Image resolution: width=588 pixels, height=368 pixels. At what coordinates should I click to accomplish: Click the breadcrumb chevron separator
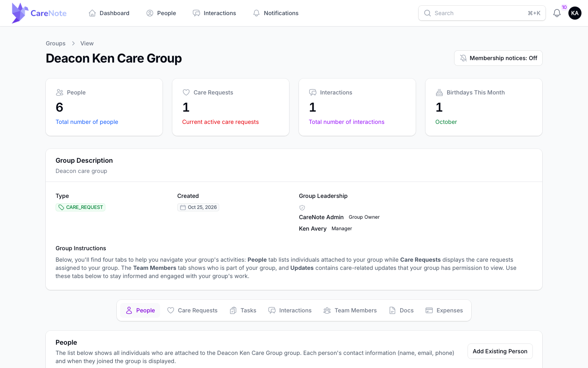pyautogui.click(x=73, y=43)
